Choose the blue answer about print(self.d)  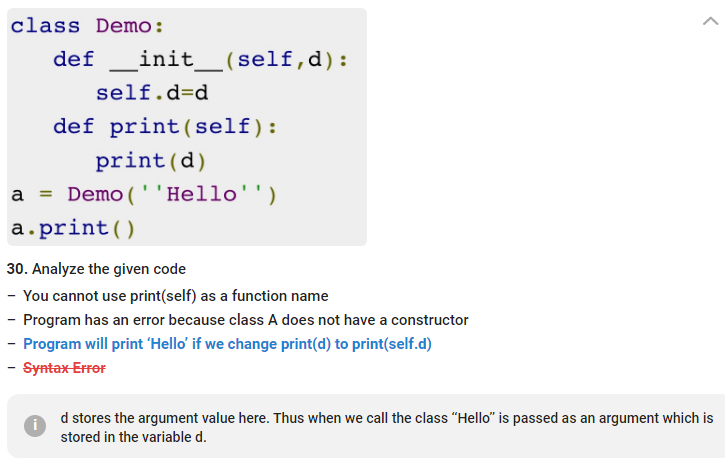pyautogui.click(x=227, y=344)
